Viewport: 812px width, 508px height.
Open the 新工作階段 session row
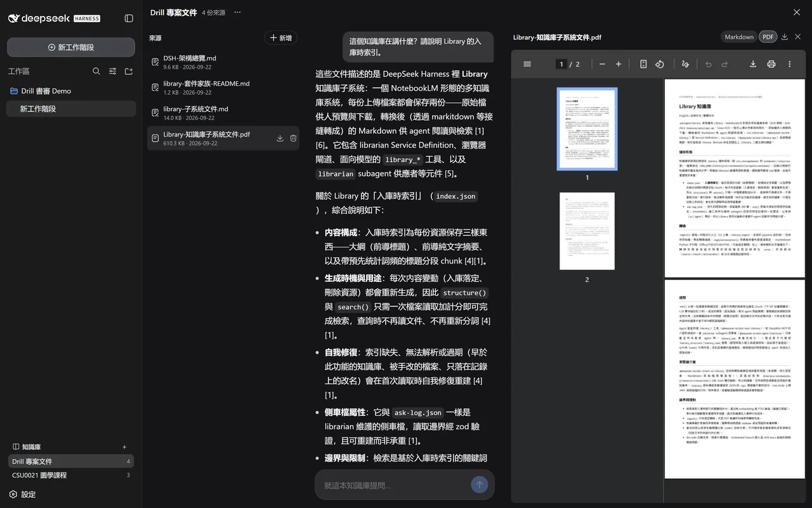(x=71, y=109)
